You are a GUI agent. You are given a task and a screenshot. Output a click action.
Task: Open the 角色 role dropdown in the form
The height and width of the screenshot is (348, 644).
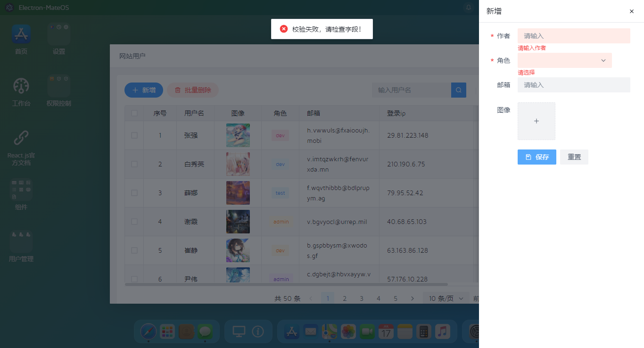[x=564, y=60]
